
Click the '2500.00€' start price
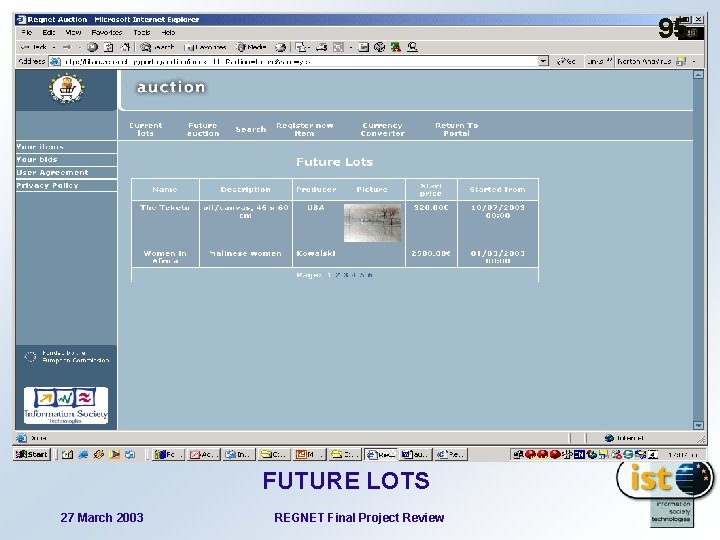(431, 253)
